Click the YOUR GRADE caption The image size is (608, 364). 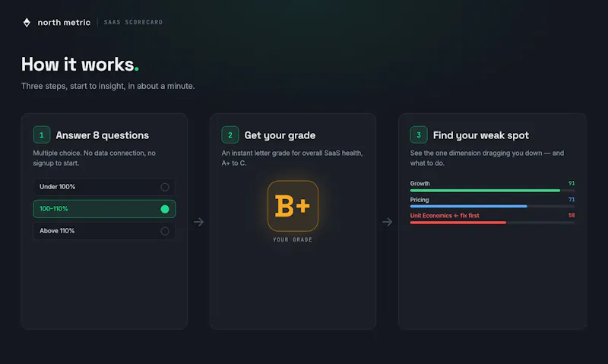click(293, 239)
